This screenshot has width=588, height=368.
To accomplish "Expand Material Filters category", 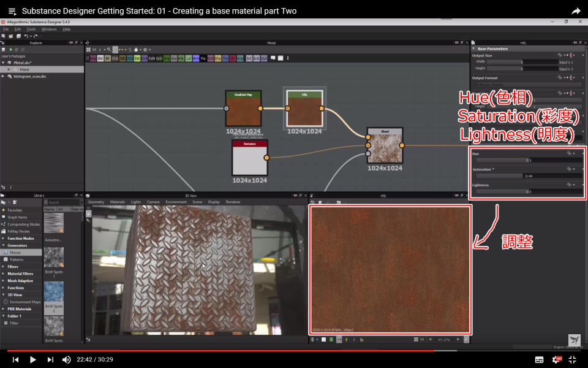I will 4,274.
